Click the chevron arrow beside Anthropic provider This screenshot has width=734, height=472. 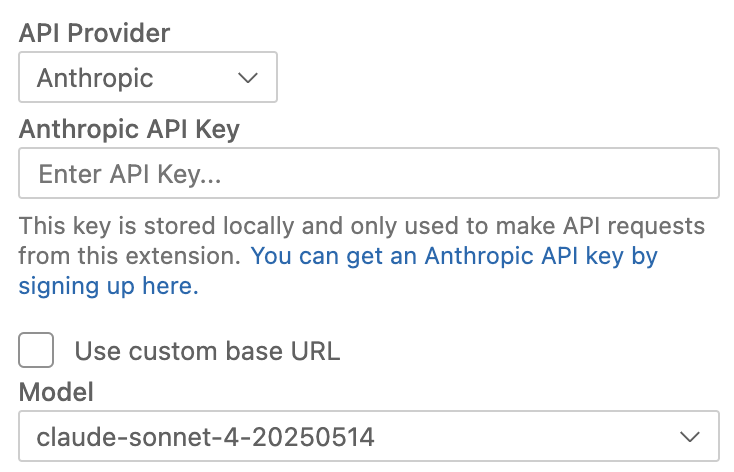pyautogui.click(x=248, y=78)
